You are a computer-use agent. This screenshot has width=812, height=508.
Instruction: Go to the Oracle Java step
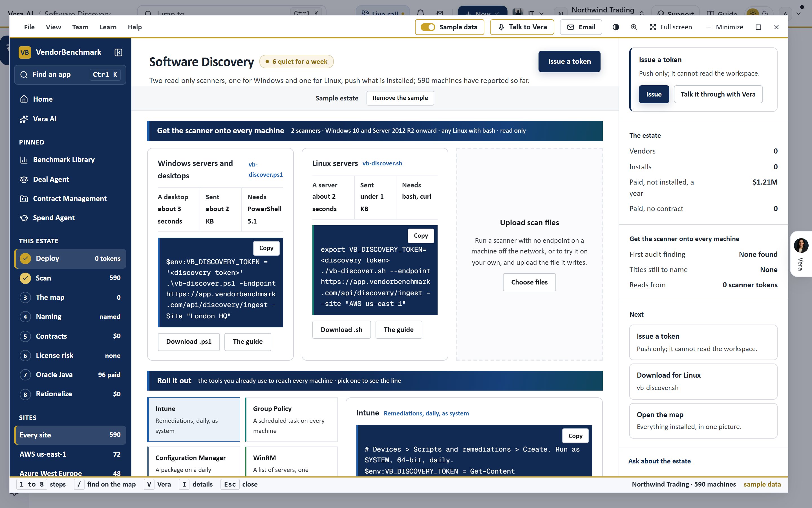(70, 375)
